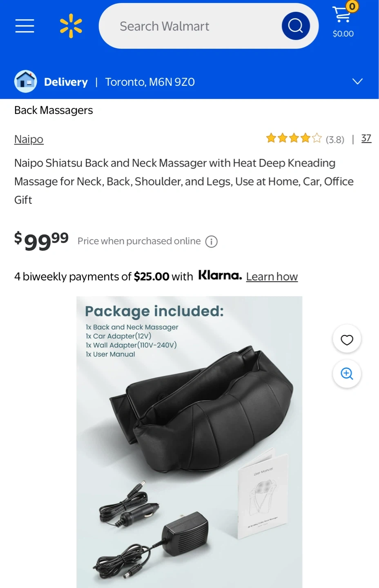Click the cart item count badge
379x588 pixels.
click(352, 6)
